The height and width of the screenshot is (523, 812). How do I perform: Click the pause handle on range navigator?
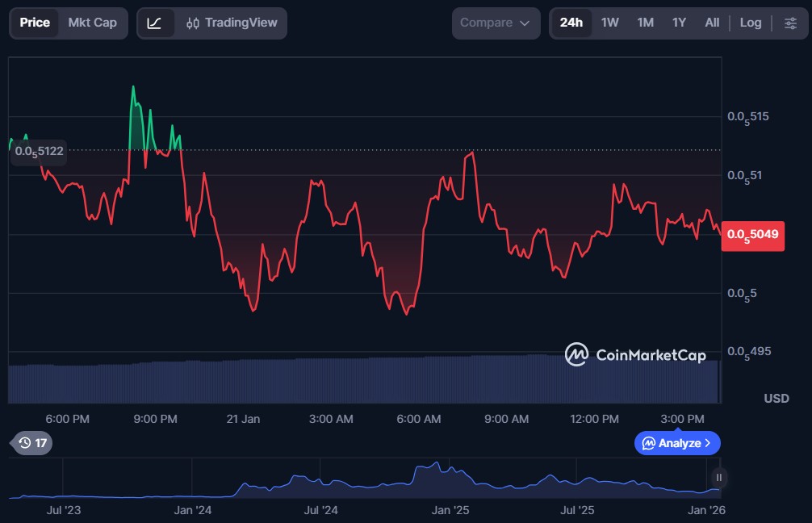(718, 478)
